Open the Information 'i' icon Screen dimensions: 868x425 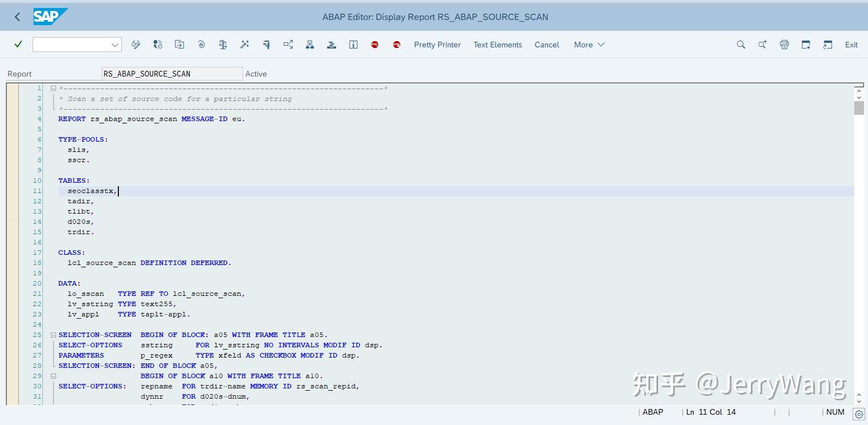click(x=353, y=45)
